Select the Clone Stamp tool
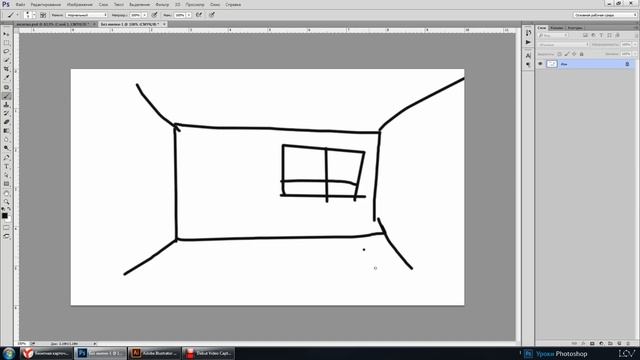640x360 pixels. tap(6, 105)
